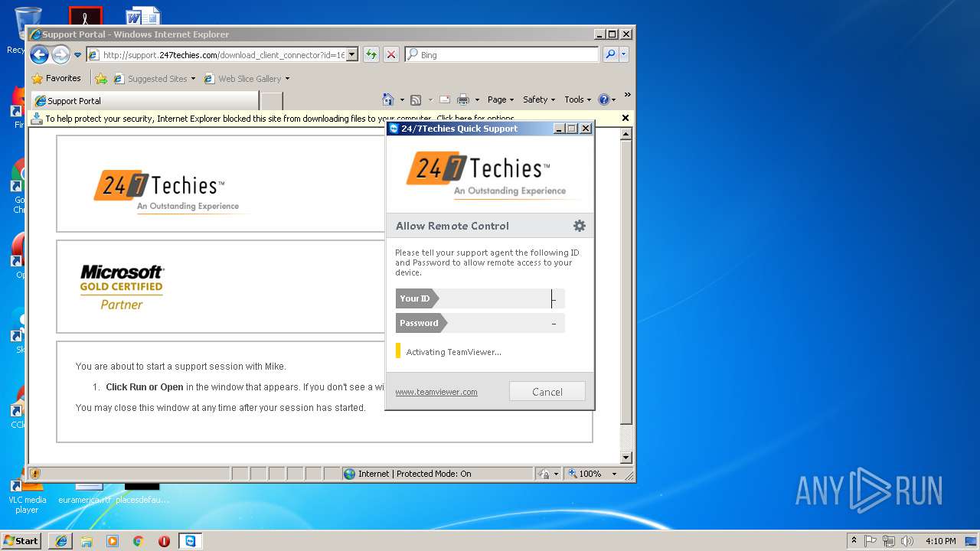
Task: Show hidden tray icons arrow
Action: coord(854,541)
